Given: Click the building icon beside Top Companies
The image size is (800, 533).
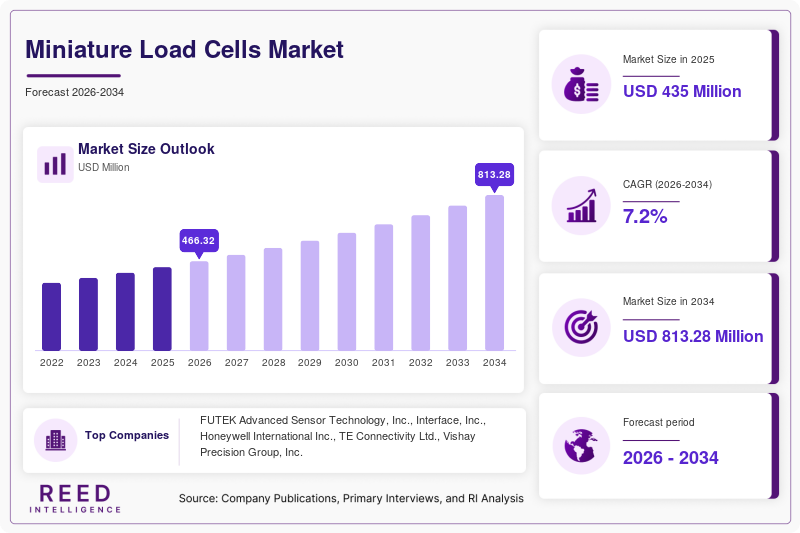Looking at the screenshot, I should tap(56, 440).
